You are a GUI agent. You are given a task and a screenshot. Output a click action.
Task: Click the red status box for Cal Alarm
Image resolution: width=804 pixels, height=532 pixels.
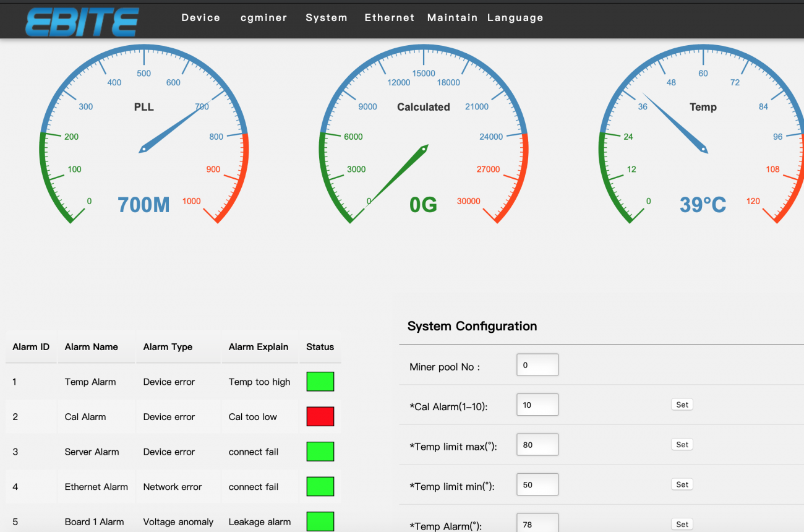pyautogui.click(x=320, y=416)
